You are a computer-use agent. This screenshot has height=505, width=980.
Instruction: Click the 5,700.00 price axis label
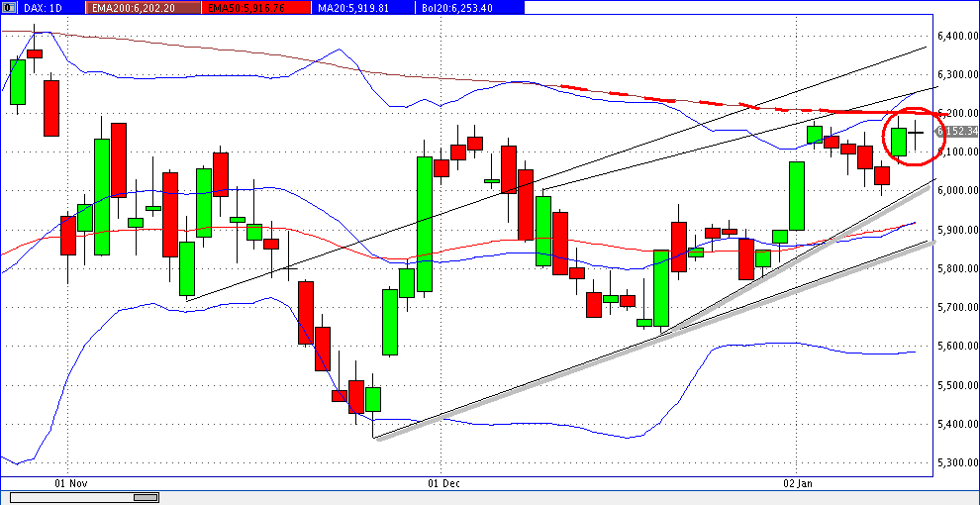(957, 308)
